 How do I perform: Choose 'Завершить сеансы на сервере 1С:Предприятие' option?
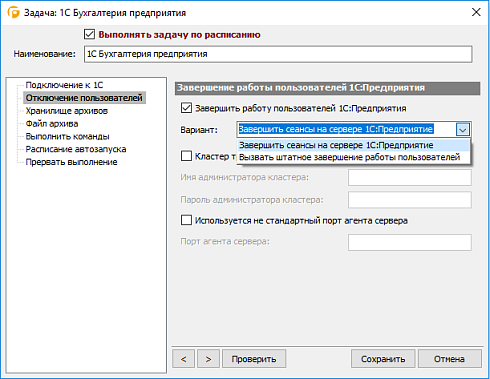point(354,145)
